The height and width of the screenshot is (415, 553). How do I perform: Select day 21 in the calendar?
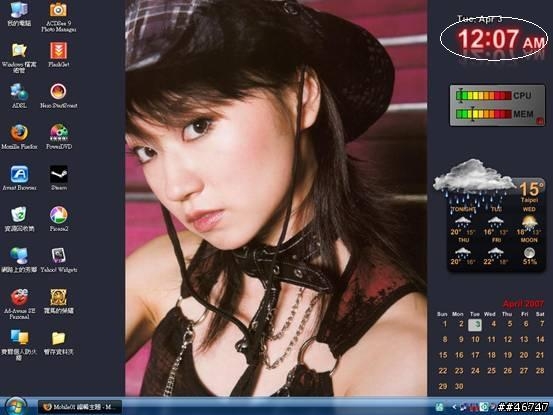point(540,355)
